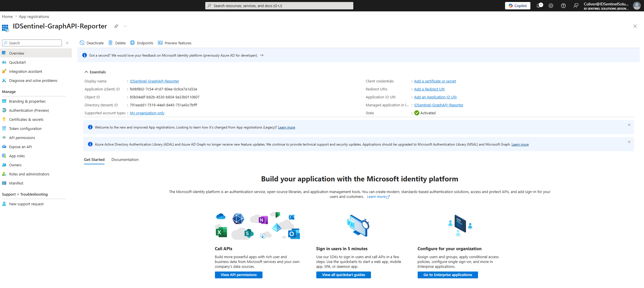The image size is (644, 288).
Task: Click the Certificates & secrets key icon
Action: click(x=4, y=119)
